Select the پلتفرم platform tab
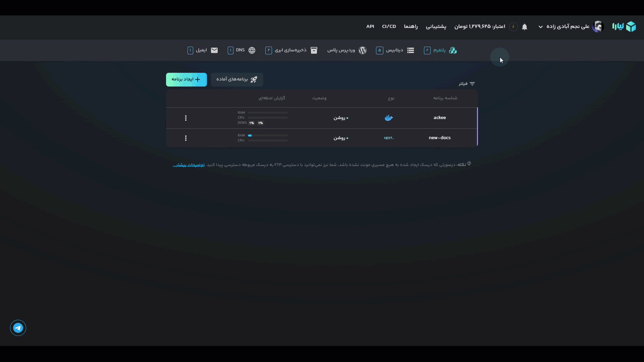Image resolution: width=644 pixels, height=362 pixels. tap(440, 50)
